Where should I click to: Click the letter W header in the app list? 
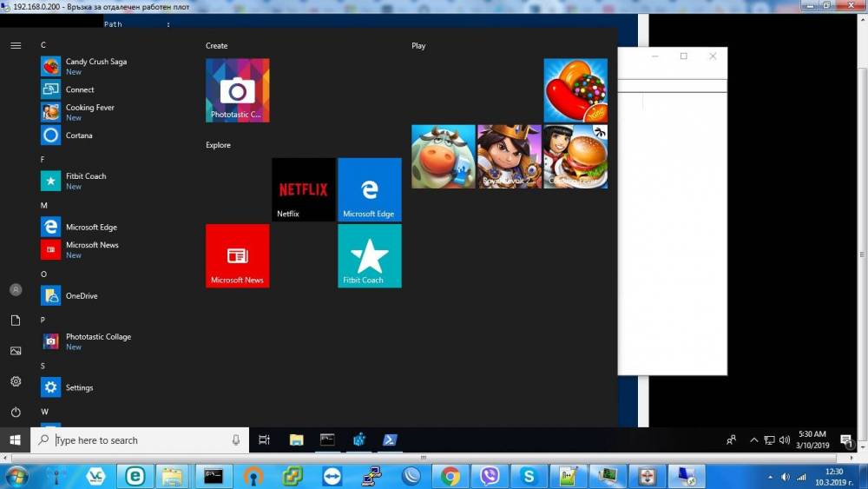pyautogui.click(x=44, y=412)
